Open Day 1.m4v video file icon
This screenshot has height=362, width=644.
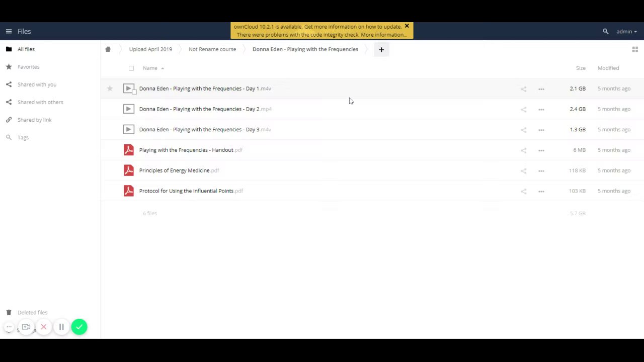point(128,88)
